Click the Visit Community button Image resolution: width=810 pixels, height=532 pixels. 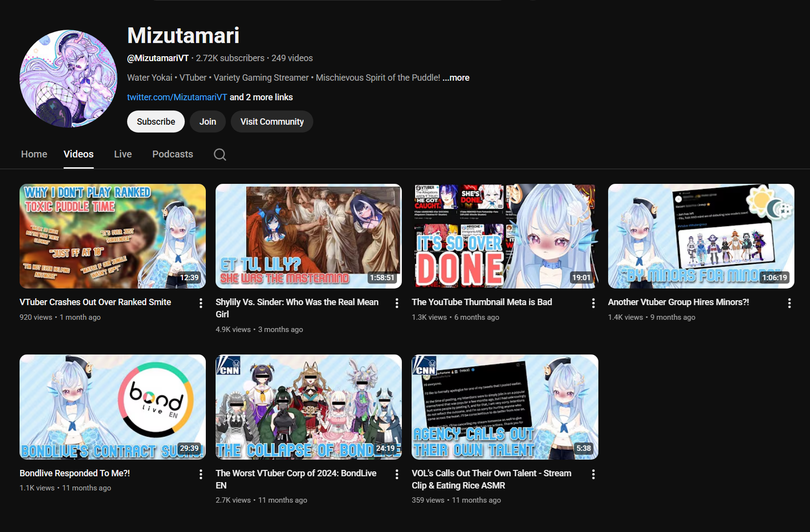tap(272, 122)
